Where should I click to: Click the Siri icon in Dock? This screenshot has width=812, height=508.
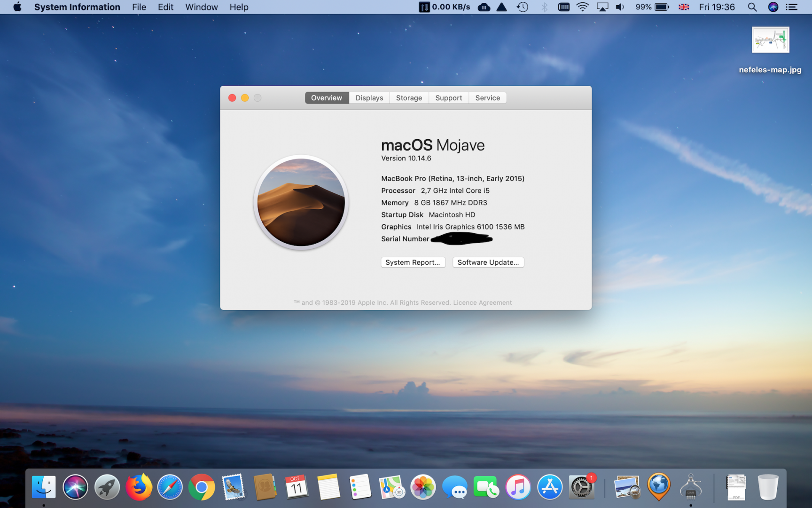(x=75, y=487)
